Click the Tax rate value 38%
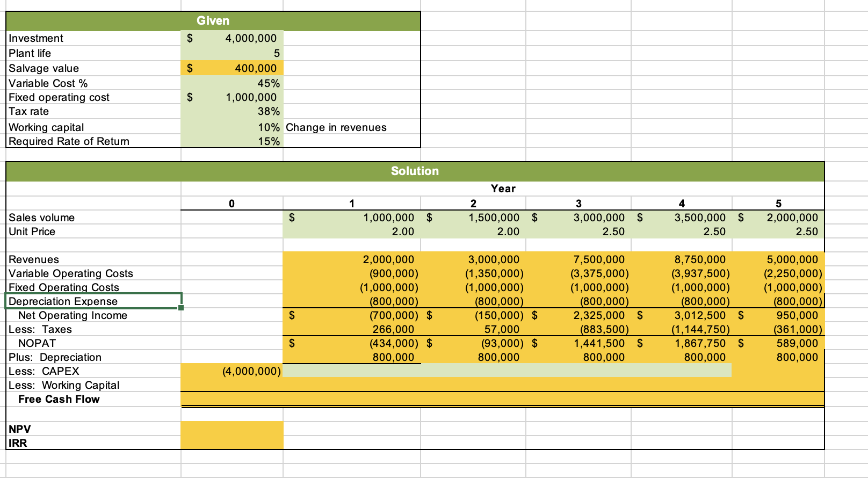This screenshot has width=868, height=478. 232,111
